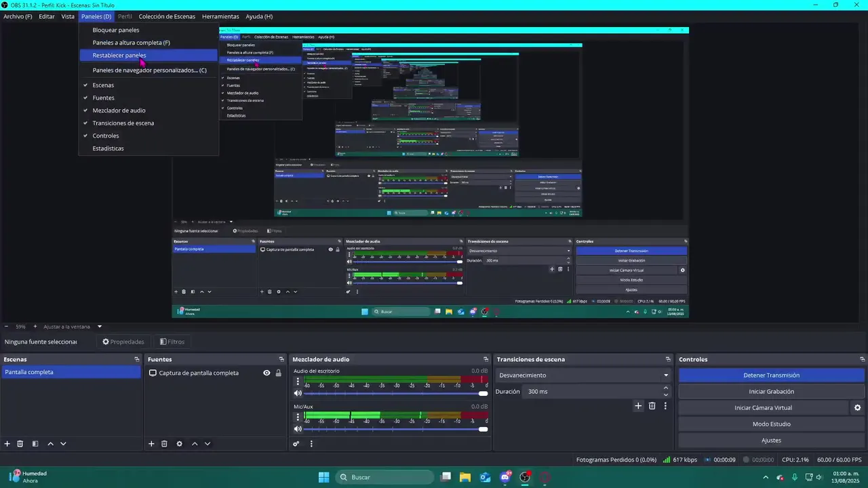
Task: Move source up in Fuentes toolbar
Action: pos(195,444)
